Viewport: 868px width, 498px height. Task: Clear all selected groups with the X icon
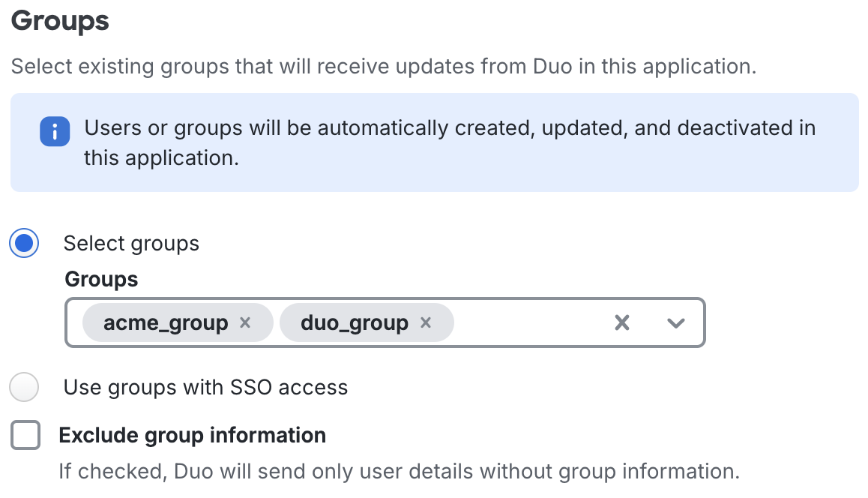tap(621, 322)
